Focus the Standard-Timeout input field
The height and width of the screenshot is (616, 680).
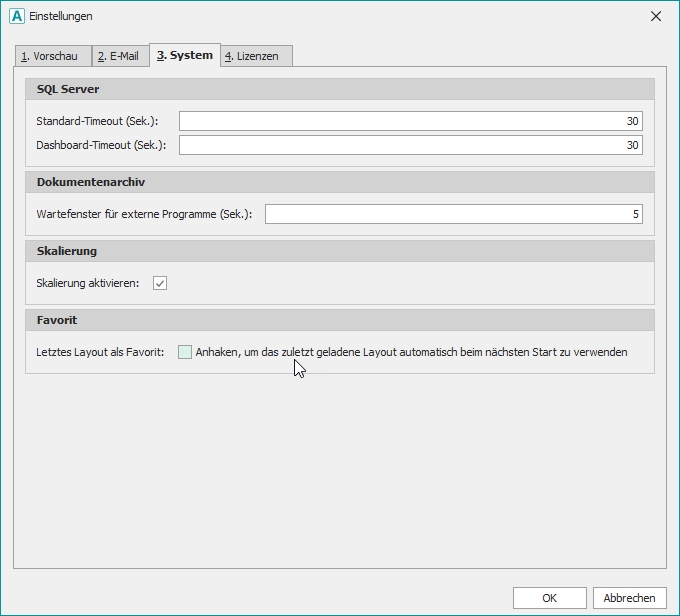(410, 121)
